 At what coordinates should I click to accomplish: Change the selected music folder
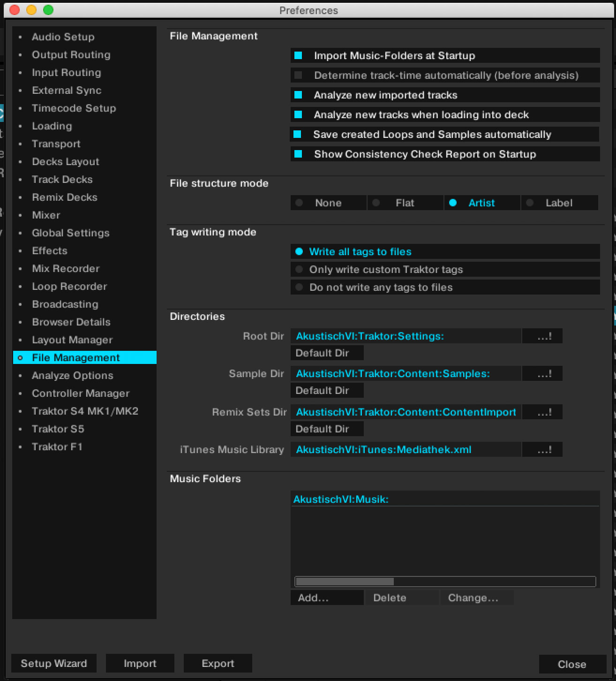(x=477, y=598)
